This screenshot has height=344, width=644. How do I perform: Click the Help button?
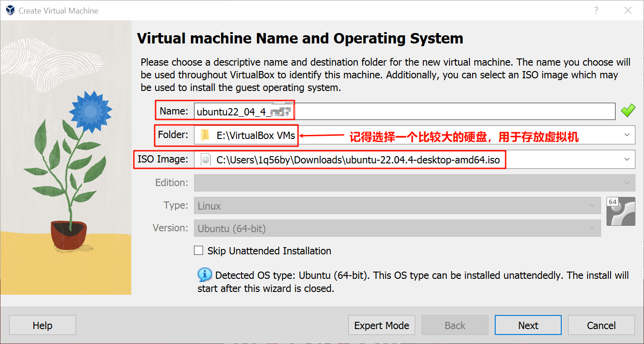click(x=43, y=325)
